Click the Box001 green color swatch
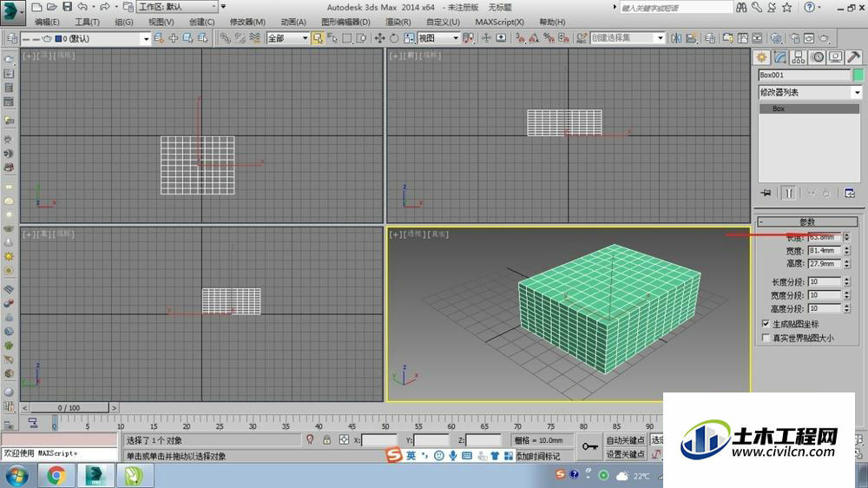868x488 pixels. [x=858, y=75]
